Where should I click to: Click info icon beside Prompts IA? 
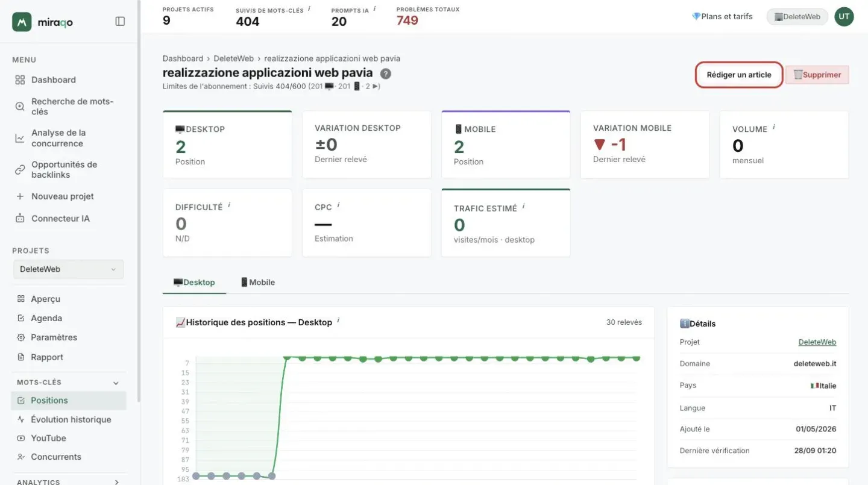point(374,8)
